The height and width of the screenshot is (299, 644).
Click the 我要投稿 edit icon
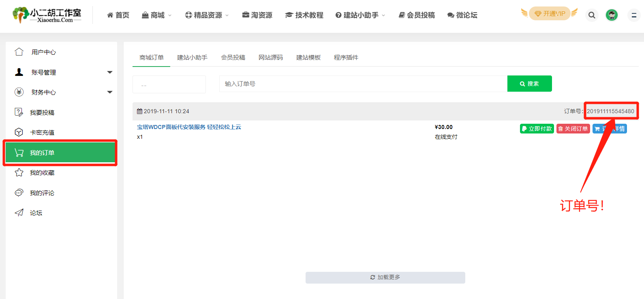pyautogui.click(x=19, y=112)
